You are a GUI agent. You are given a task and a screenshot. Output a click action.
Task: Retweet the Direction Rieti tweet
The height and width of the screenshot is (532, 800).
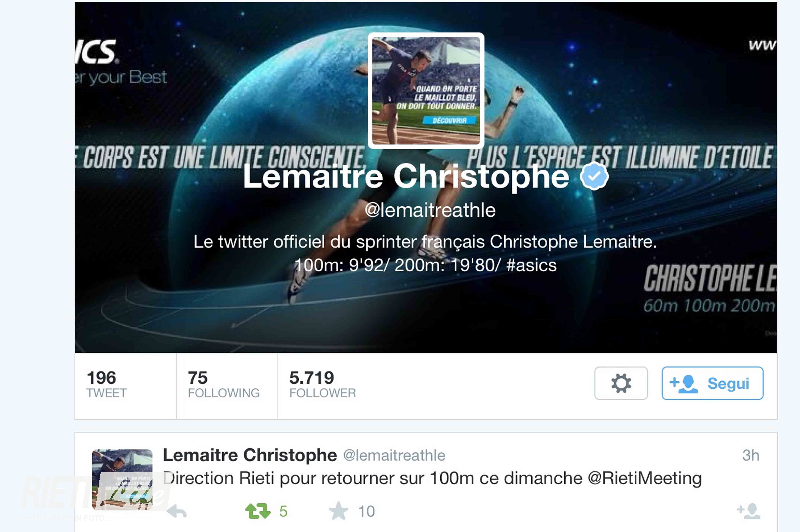258,511
